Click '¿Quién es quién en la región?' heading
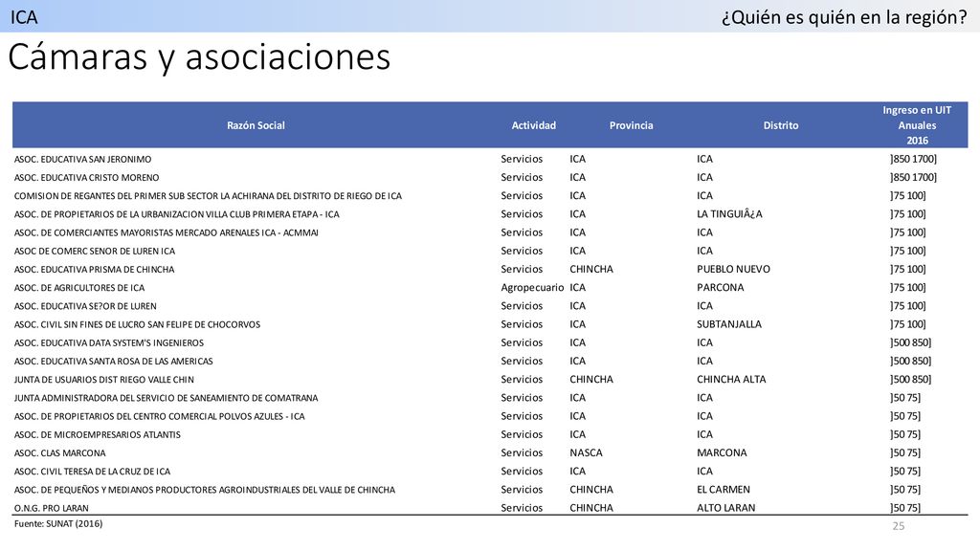Viewport: 980px width, 551px height. click(844, 17)
